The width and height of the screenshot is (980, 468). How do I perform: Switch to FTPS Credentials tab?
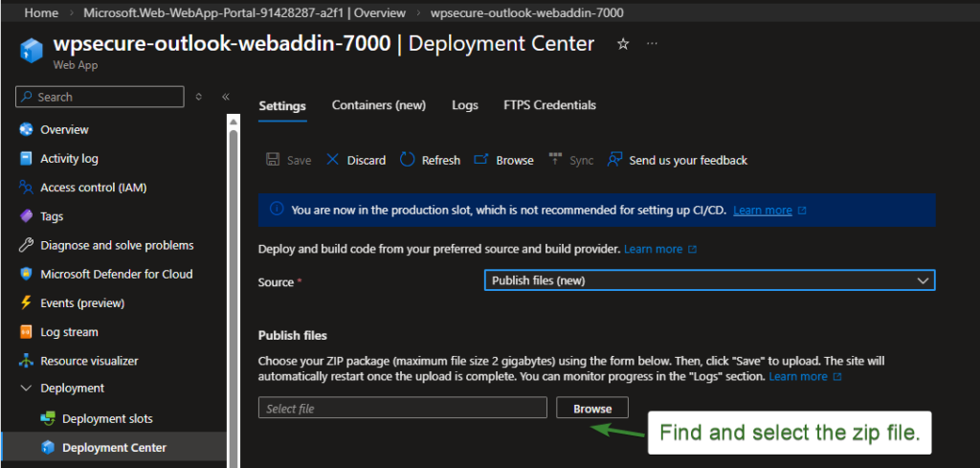click(549, 105)
